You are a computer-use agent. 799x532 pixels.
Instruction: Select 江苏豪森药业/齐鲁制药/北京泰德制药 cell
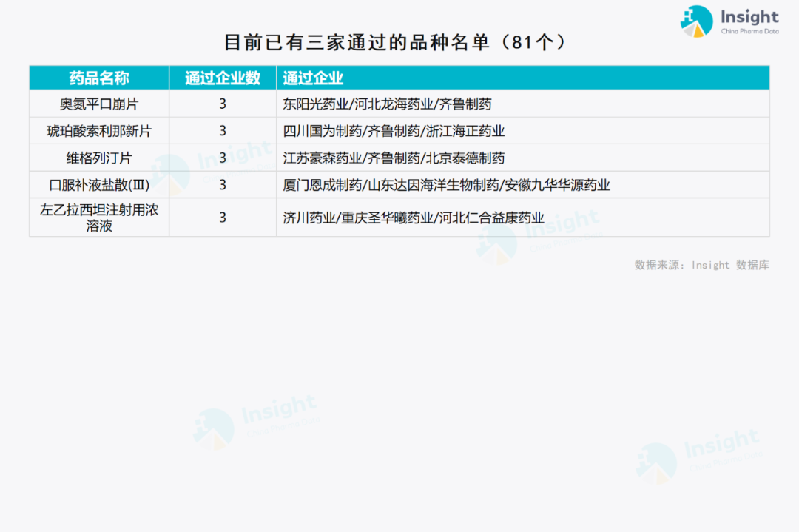pyautogui.click(x=523, y=158)
